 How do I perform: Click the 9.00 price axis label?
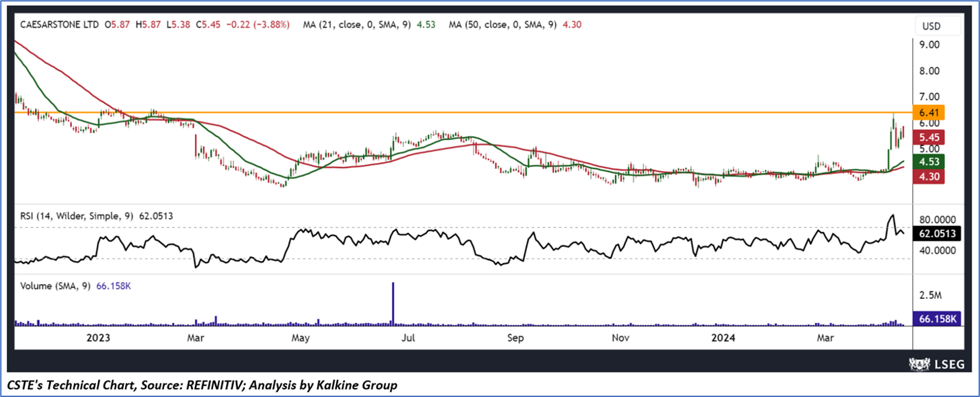click(930, 44)
